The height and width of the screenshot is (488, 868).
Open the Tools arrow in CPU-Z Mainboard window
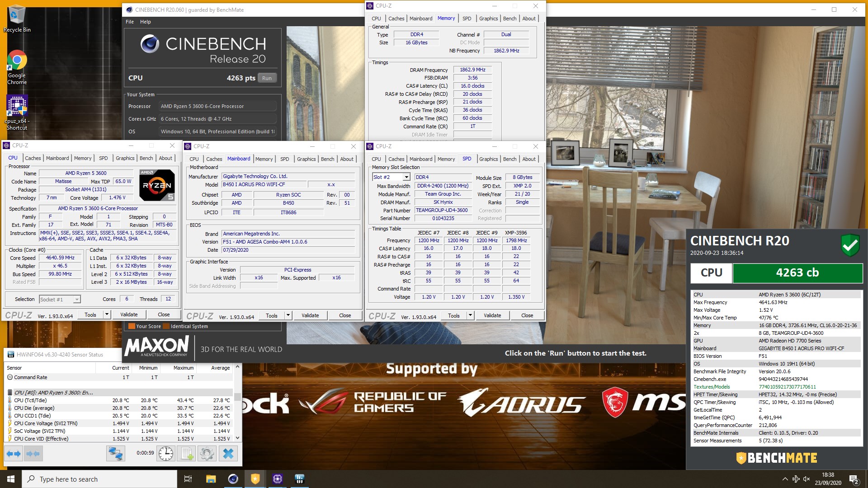click(288, 315)
